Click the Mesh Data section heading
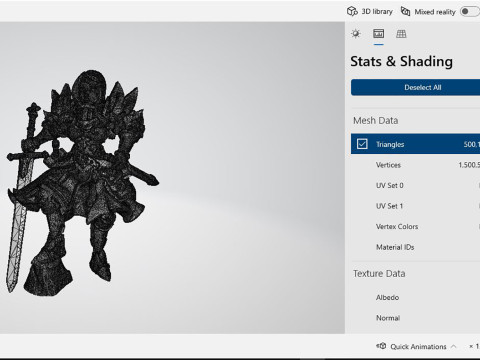Image resolution: width=480 pixels, height=360 pixels. tap(375, 121)
